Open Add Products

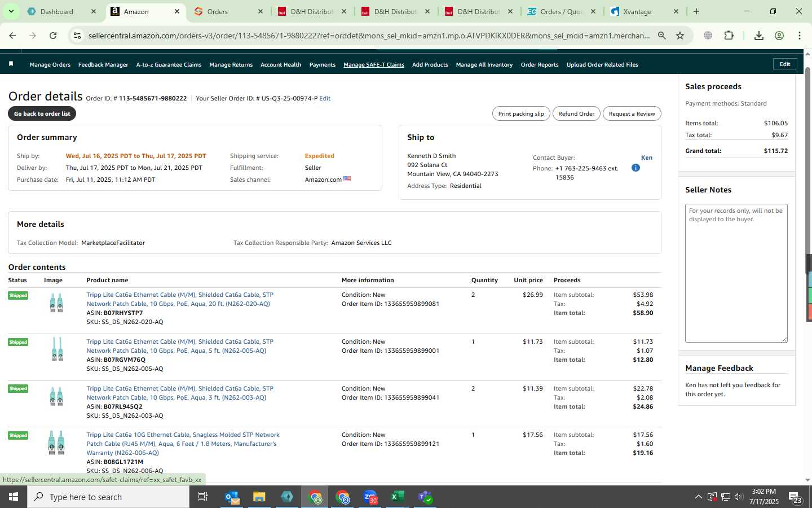click(x=430, y=65)
